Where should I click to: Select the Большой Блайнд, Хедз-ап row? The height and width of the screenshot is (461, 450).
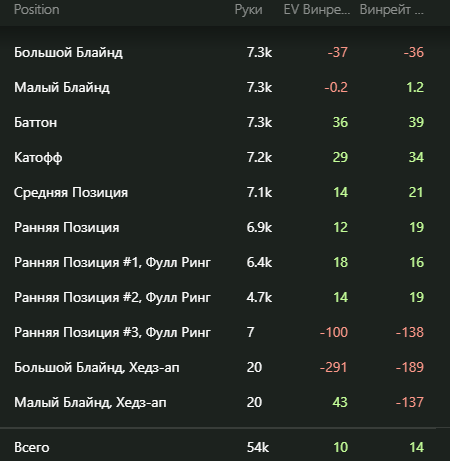(x=225, y=367)
